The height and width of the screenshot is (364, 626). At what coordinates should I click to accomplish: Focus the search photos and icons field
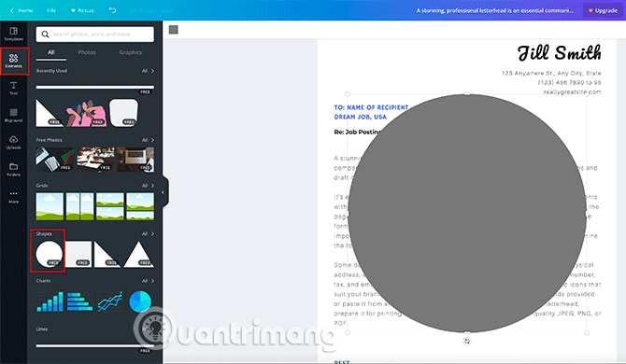(95, 35)
